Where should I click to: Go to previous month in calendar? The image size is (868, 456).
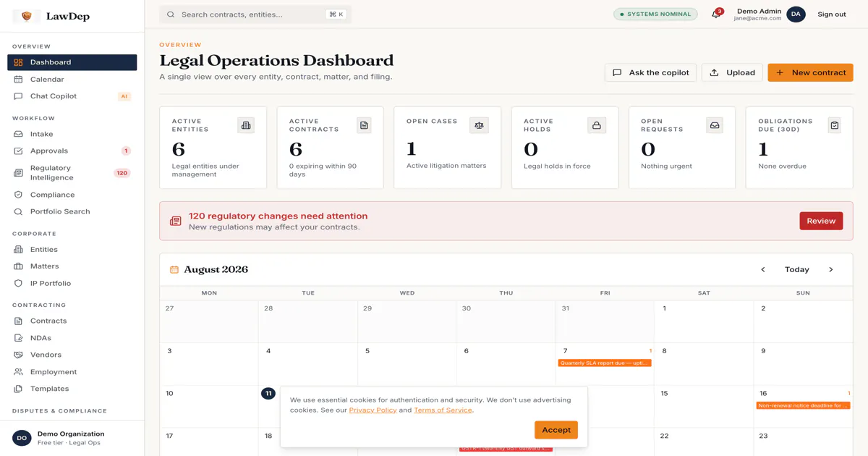762,269
